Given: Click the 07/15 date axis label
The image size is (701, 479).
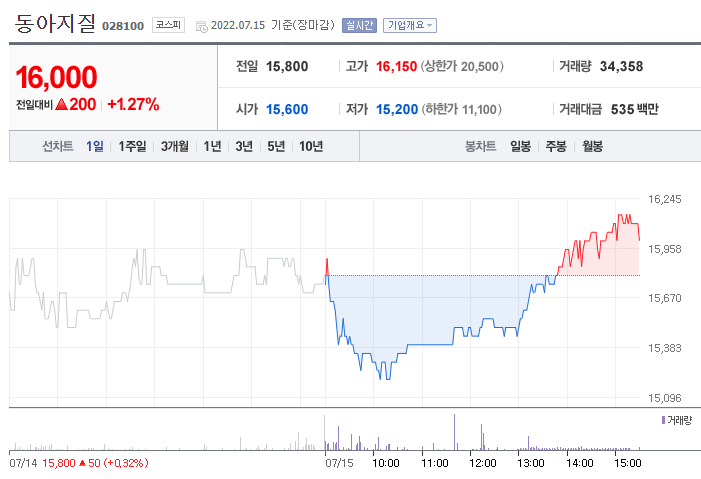Looking at the screenshot, I should (339, 463).
